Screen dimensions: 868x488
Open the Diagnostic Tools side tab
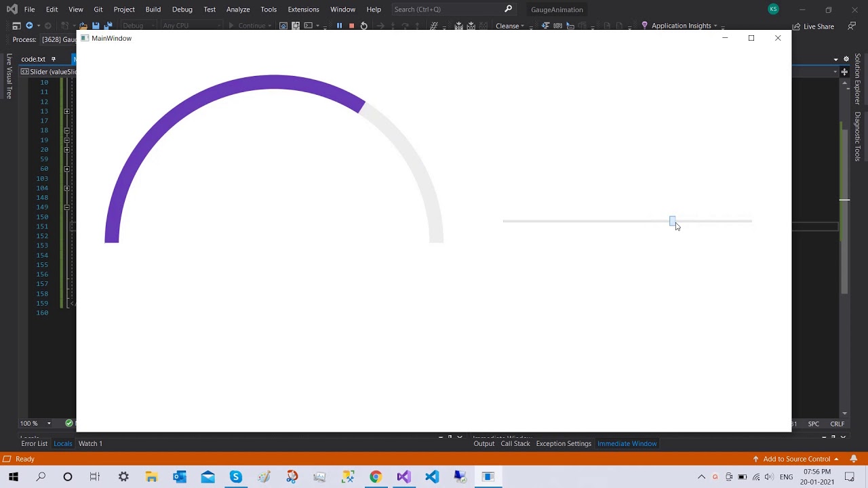[x=857, y=136]
